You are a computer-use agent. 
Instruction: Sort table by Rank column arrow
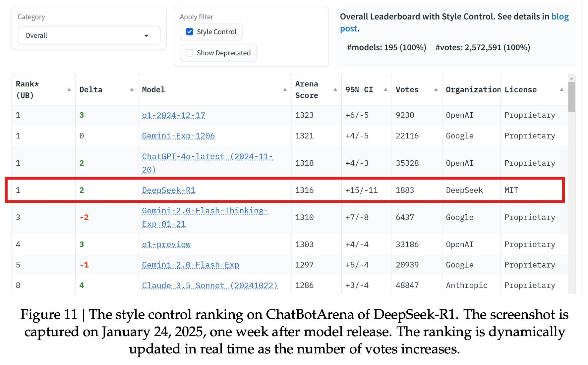(69, 90)
